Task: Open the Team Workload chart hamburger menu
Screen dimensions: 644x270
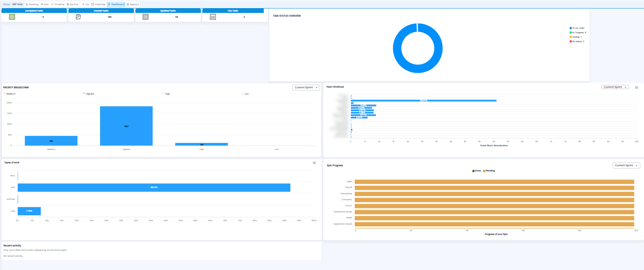Action: pos(637,88)
